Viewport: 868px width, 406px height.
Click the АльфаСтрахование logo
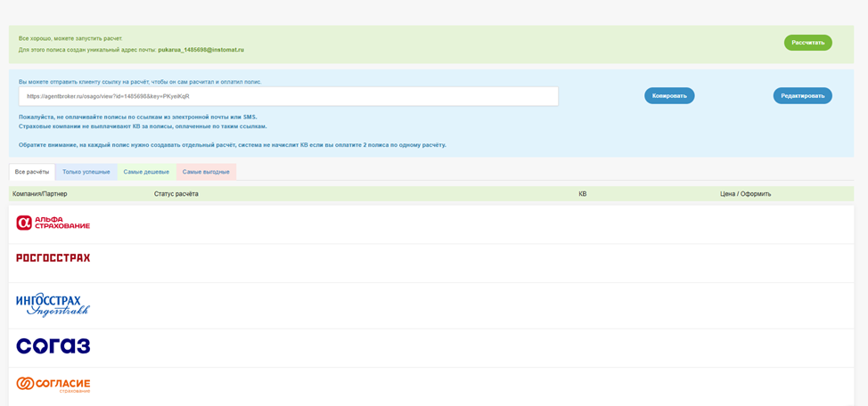pyautogui.click(x=53, y=223)
